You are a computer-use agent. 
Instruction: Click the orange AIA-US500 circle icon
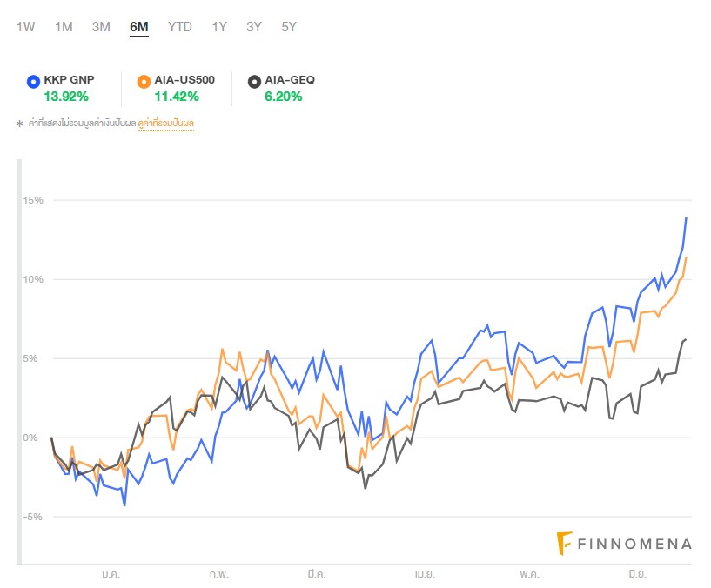click(x=144, y=81)
